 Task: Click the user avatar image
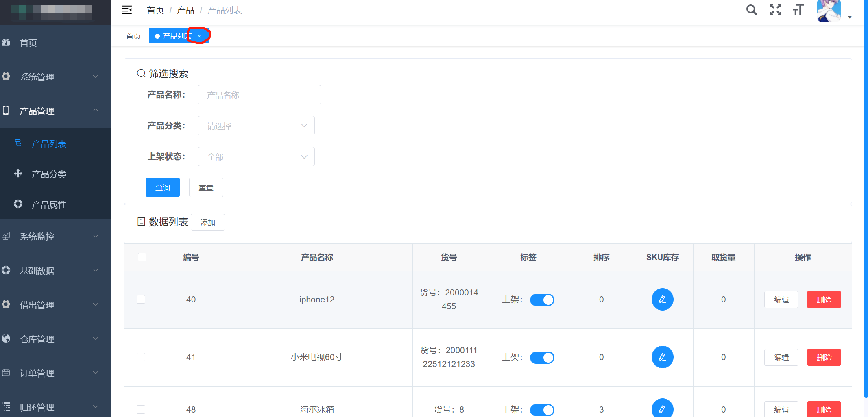(x=829, y=11)
